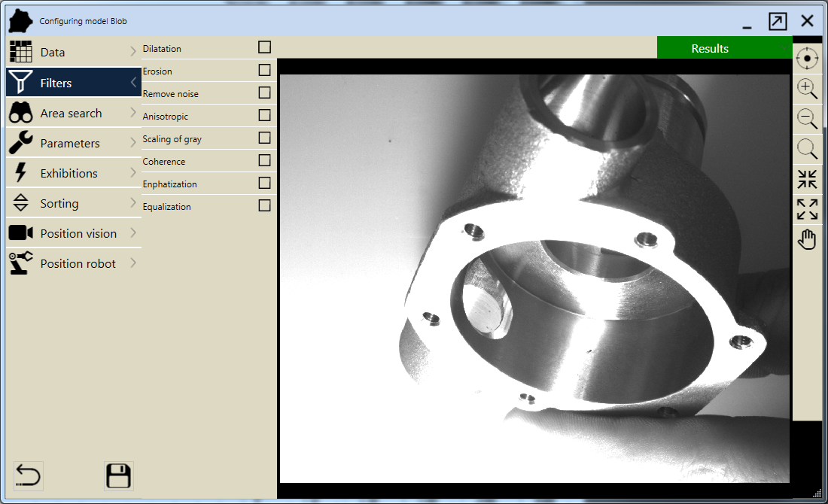Screen dimensions: 828x504
Task: Click the Exhibitions lightning bolt icon
Action: (20, 172)
